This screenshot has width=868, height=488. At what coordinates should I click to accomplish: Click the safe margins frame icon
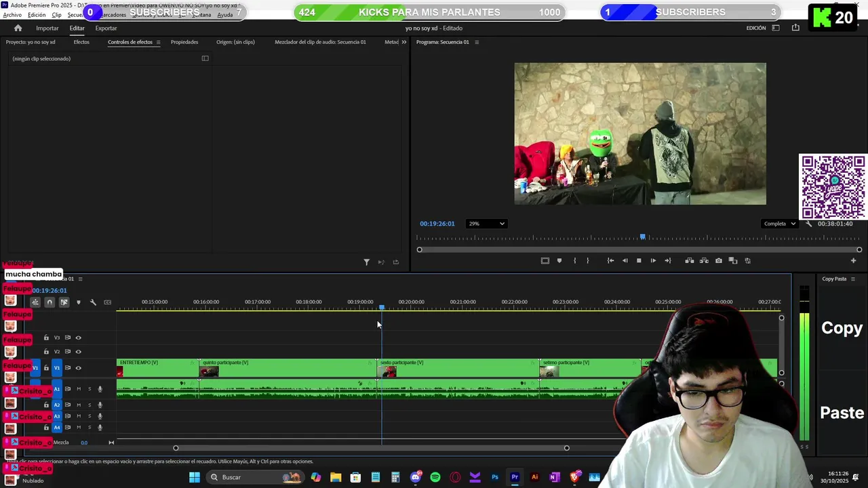click(x=545, y=261)
